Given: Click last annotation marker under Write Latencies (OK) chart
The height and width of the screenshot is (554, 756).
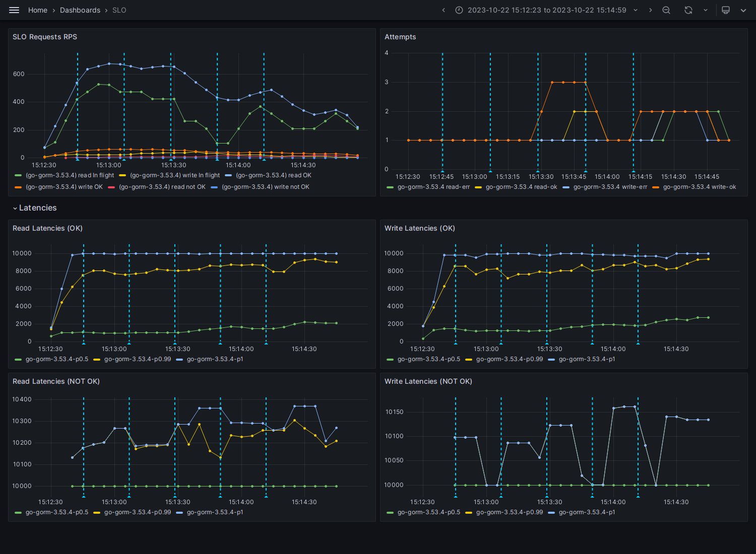Looking at the screenshot, I should click(x=638, y=343).
